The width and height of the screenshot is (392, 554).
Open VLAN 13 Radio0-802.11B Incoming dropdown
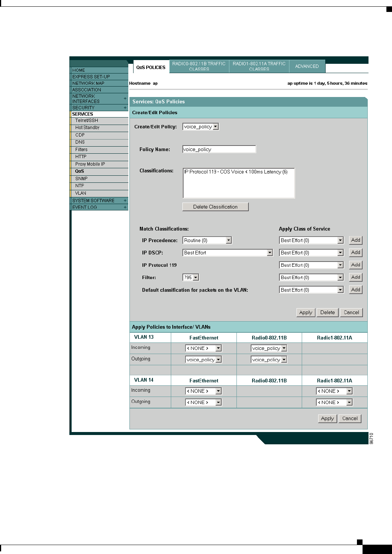pos(269,348)
